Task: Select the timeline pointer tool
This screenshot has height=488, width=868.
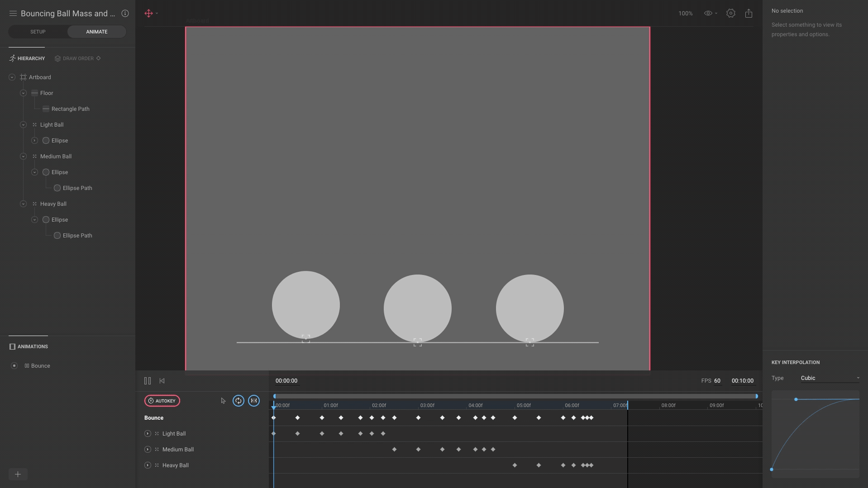Action: pos(223,401)
